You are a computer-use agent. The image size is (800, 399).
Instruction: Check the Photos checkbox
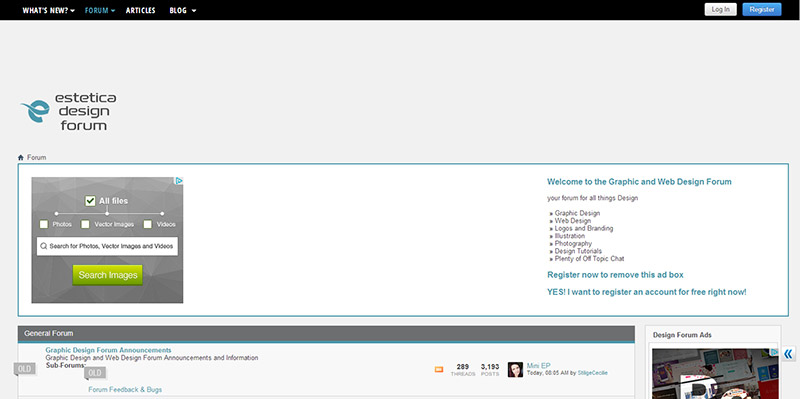[44, 224]
